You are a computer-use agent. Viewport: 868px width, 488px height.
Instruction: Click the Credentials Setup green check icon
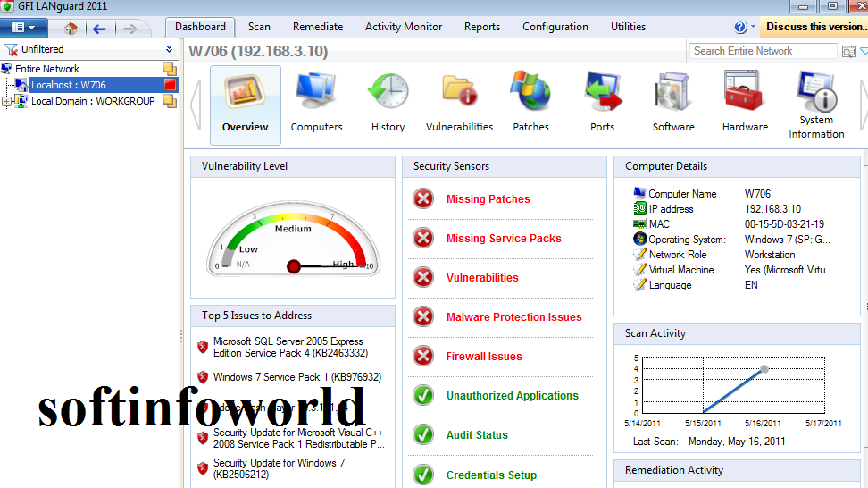point(423,475)
